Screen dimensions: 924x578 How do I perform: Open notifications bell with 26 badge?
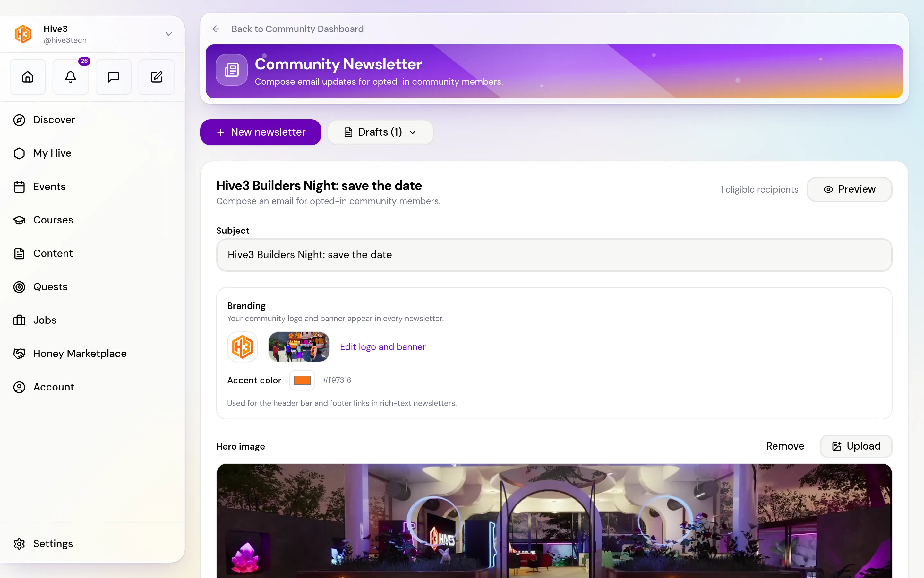pos(71,77)
